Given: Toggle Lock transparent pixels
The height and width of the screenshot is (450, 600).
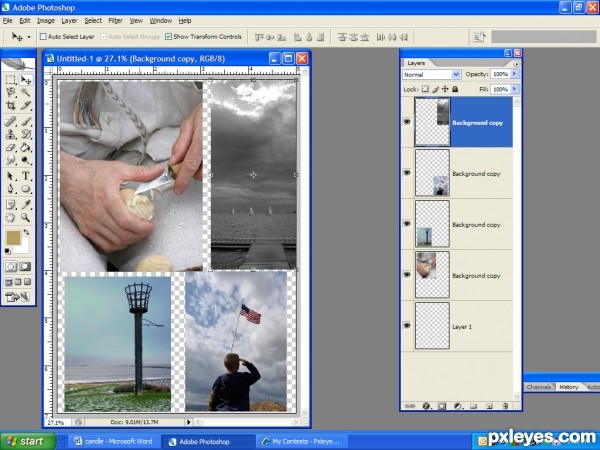Looking at the screenshot, I should pyautogui.click(x=425, y=89).
